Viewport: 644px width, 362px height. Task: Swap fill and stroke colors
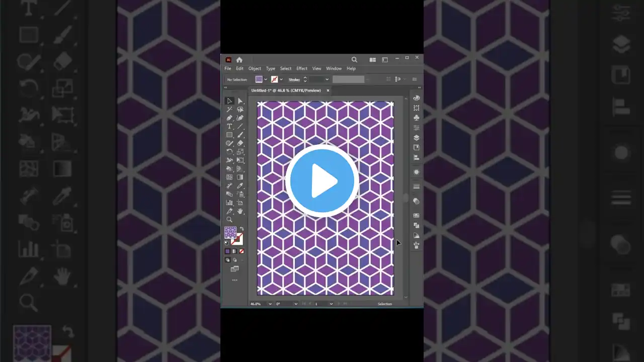pos(242,229)
